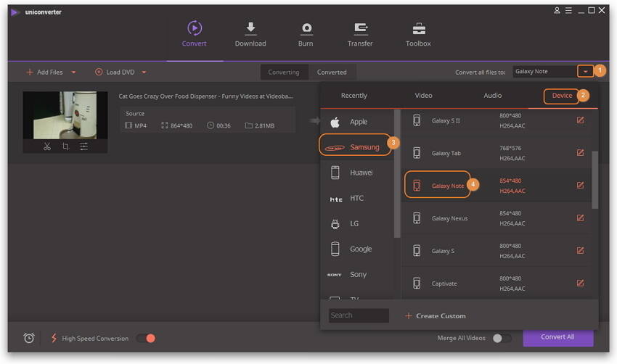Click the brand list vertical scrollbar
Screen dimensions: 617x364
tap(397, 173)
